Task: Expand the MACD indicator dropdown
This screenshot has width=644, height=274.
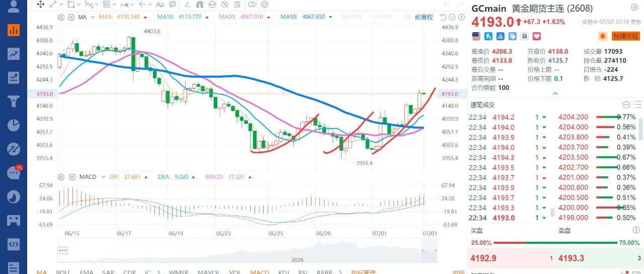Action: click(103, 177)
